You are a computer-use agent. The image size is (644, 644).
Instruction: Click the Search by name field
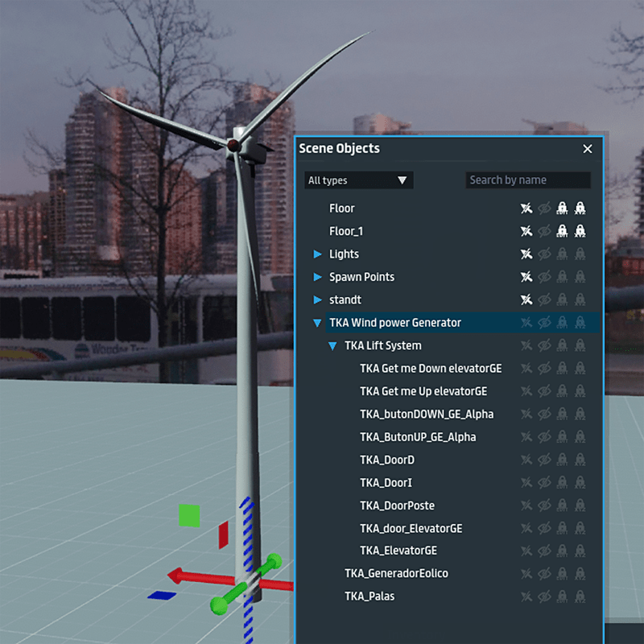[x=528, y=180]
